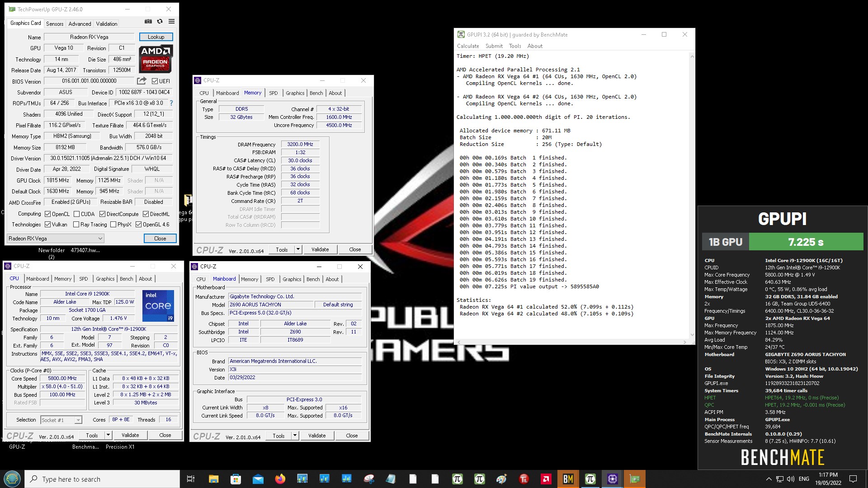This screenshot has width=868, height=488.
Task: Open Microsoft Store from the taskbar
Action: (236, 479)
